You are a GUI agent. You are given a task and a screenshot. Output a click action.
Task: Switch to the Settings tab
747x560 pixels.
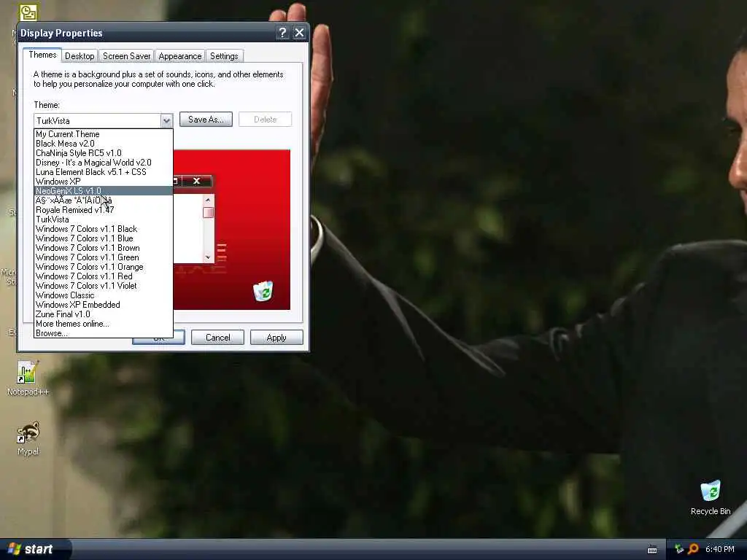tap(224, 56)
